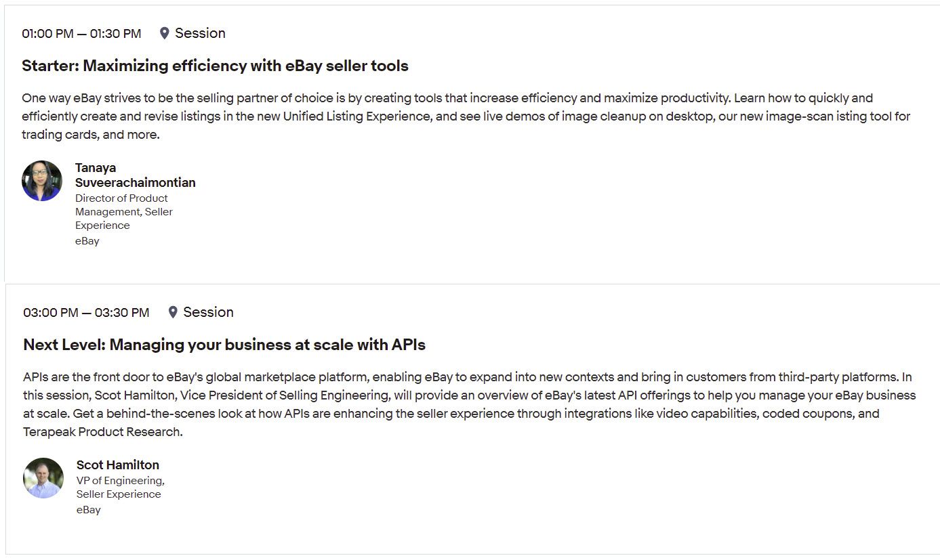Click the 'trading cards, and more' text line
This screenshot has width=940, height=560.
coord(91,134)
